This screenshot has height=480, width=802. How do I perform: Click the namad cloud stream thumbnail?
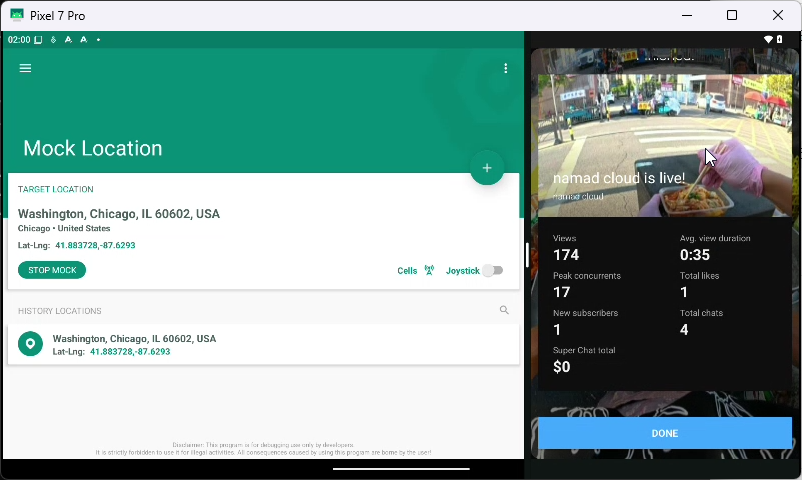pos(664,145)
